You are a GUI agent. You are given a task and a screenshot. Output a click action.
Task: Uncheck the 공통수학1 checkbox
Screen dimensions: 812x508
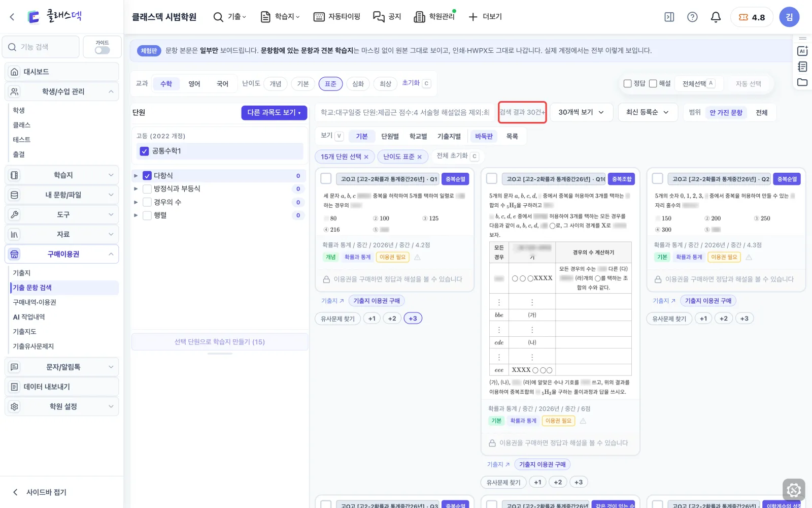(144, 151)
